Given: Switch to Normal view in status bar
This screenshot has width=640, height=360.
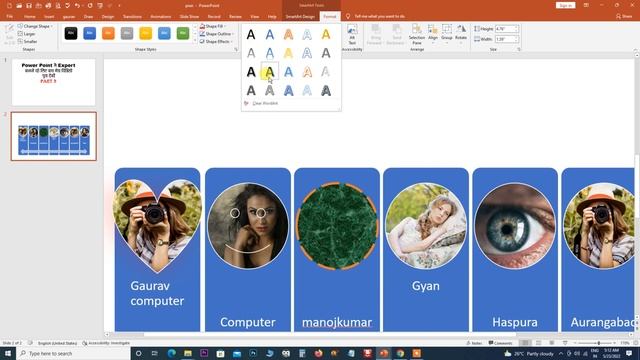Looking at the screenshot, I should coord(525,343).
